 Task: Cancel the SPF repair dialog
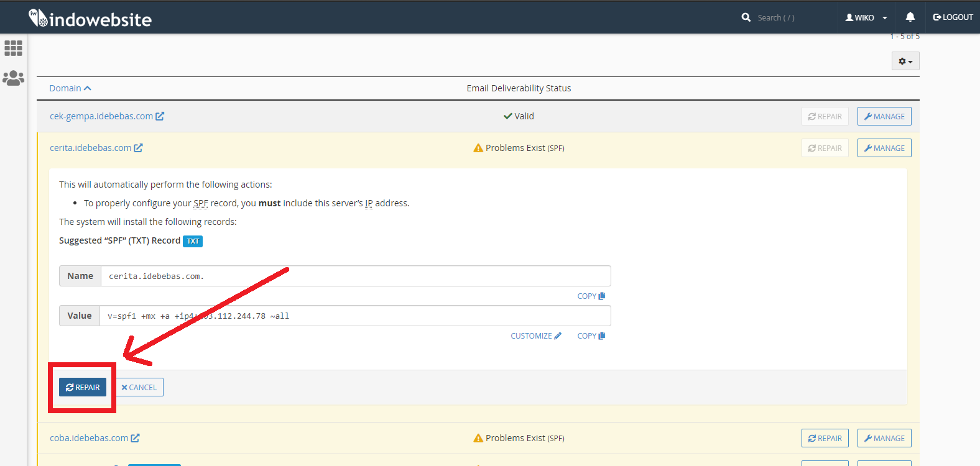click(139, 387)
